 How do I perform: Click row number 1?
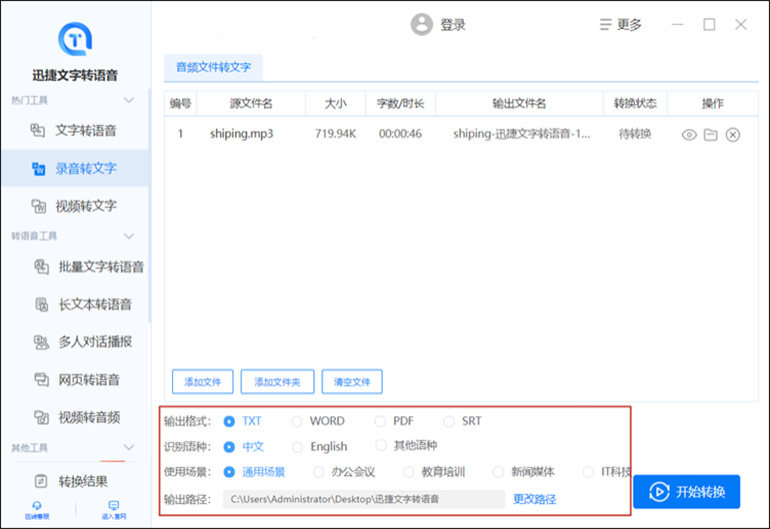180,134
